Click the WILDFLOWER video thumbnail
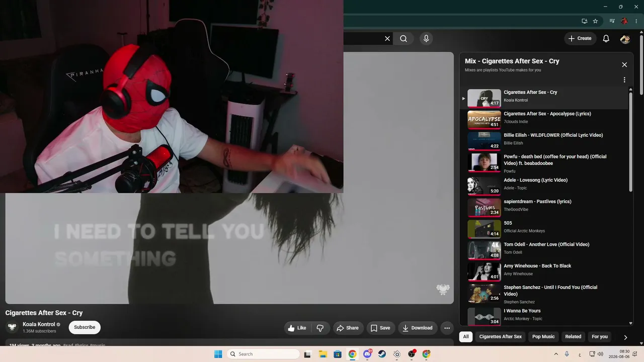This screenshot has width=644, height=362. click(x=484, y=141)
